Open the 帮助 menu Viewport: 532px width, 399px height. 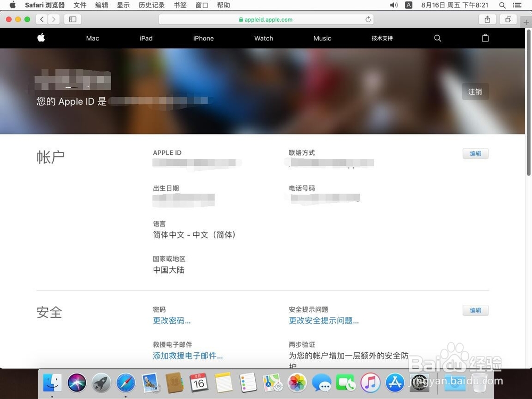pos(223,5)
